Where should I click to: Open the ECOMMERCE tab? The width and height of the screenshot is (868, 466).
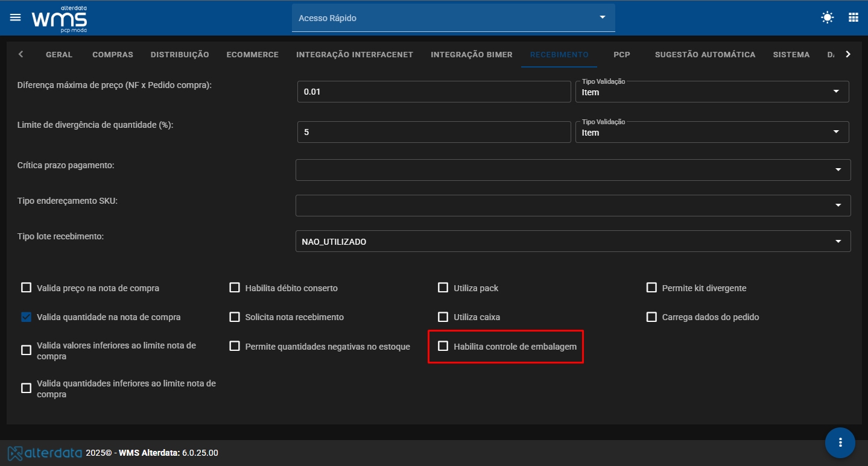coord(253,54)
